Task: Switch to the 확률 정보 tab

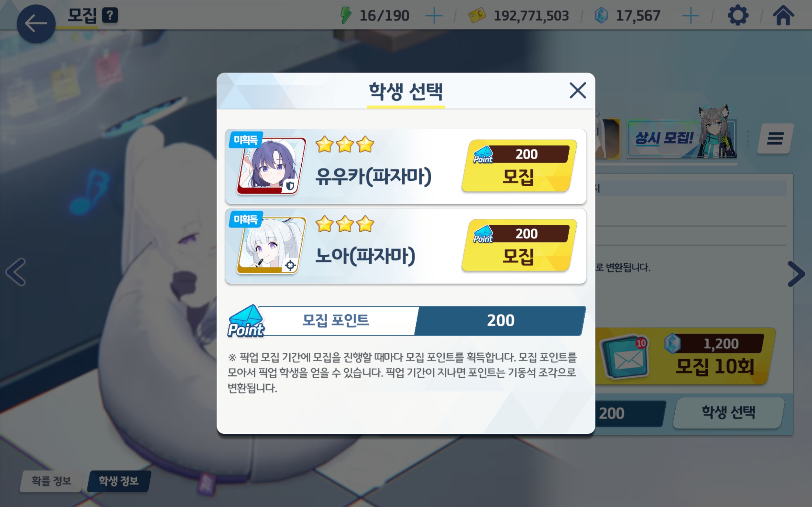Action: click(51, 481)
